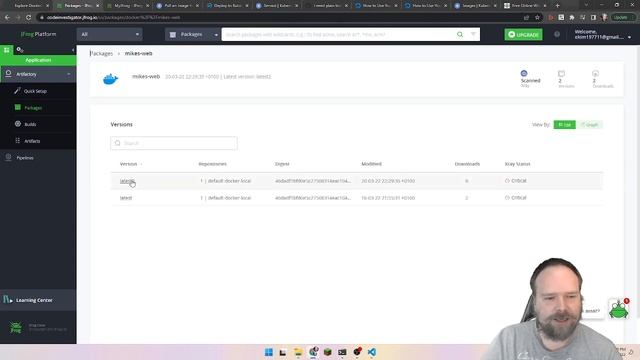The image size is (640, 360).
Task: Click the downloads count icon
Action: 595,73
